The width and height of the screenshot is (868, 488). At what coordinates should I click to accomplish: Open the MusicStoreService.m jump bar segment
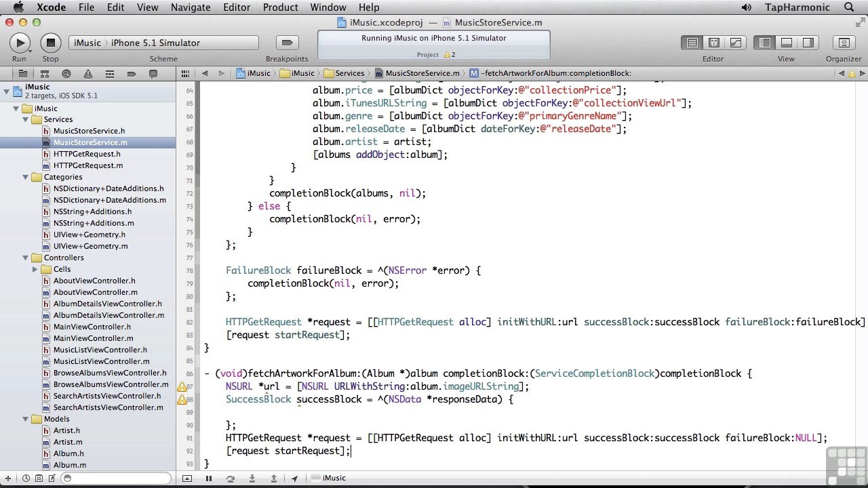(417, 73)
